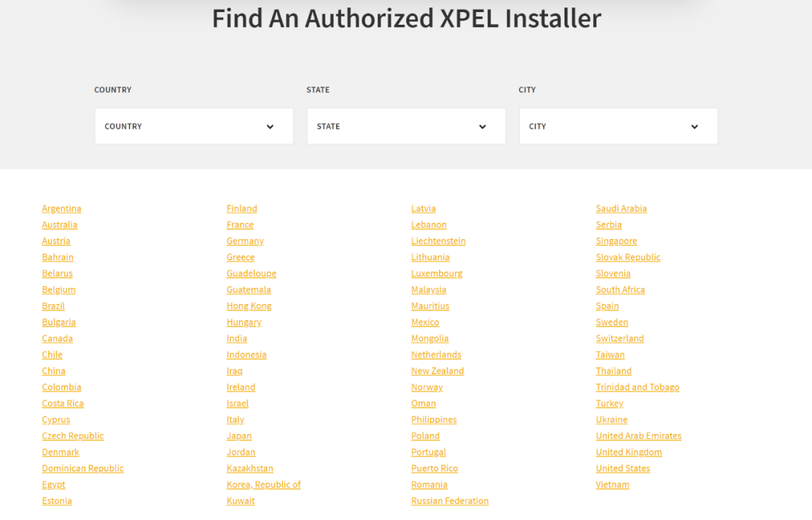The image size is (812, 520).
Task: Select the Bulgaria link
Action: [x=59, y=322]
